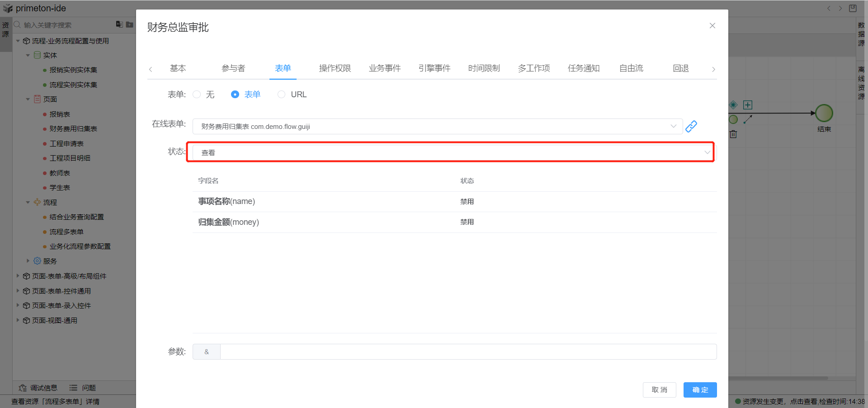Select the 表单 radio option
868x408 pixels.
(x=235, y=95)
